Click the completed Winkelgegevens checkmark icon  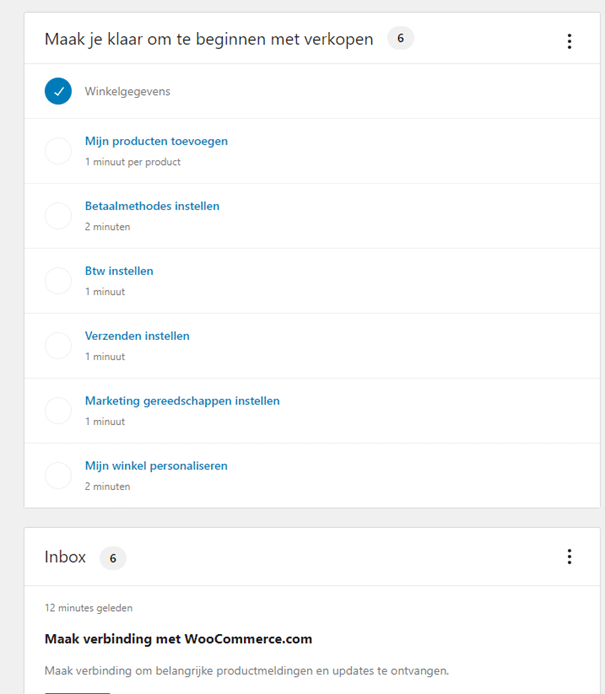click(58, 91)
